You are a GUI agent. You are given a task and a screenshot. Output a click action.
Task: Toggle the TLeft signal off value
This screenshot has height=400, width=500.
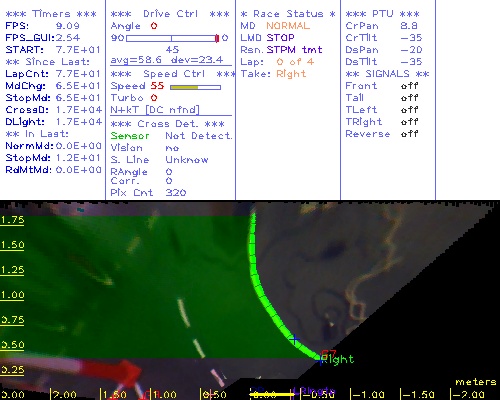pos(409,110)
